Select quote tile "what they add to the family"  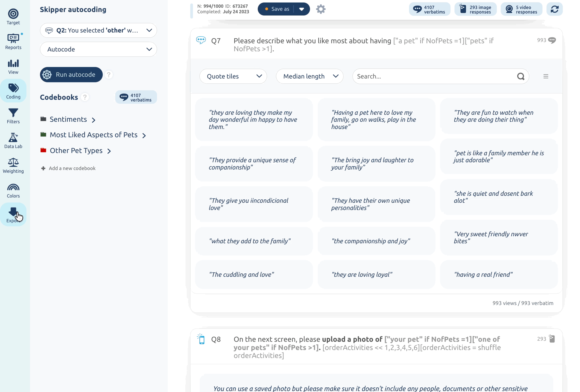(254, 241)
